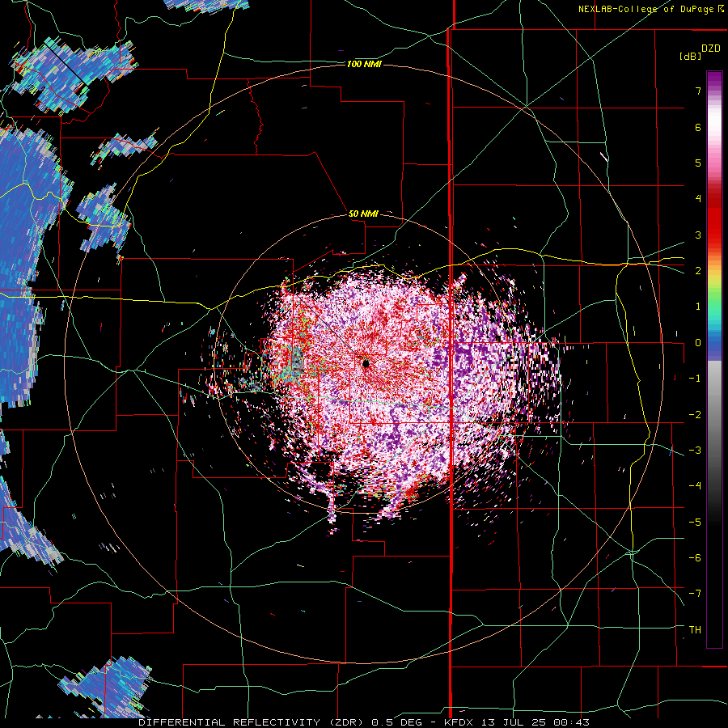This screenshot has width=728, height=728.
Task: Click the Differential Reflectivity product caption
Action: [364, 722]
